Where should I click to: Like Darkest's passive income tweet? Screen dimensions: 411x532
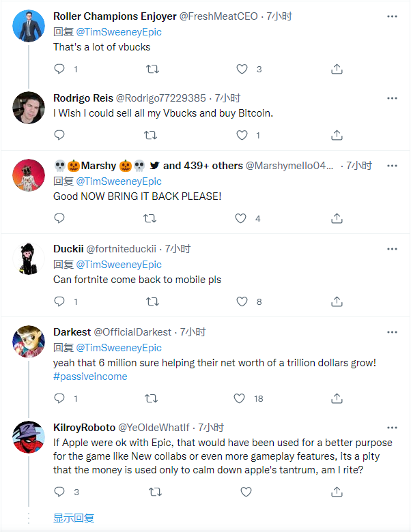coord(240,398)
